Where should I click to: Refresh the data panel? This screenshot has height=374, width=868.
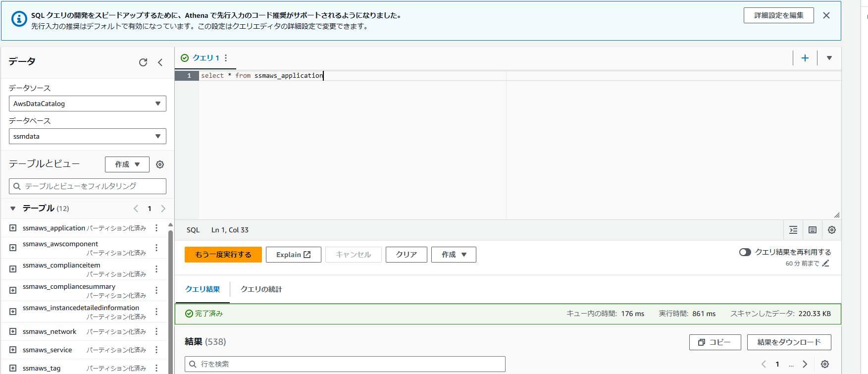(143, 62)
